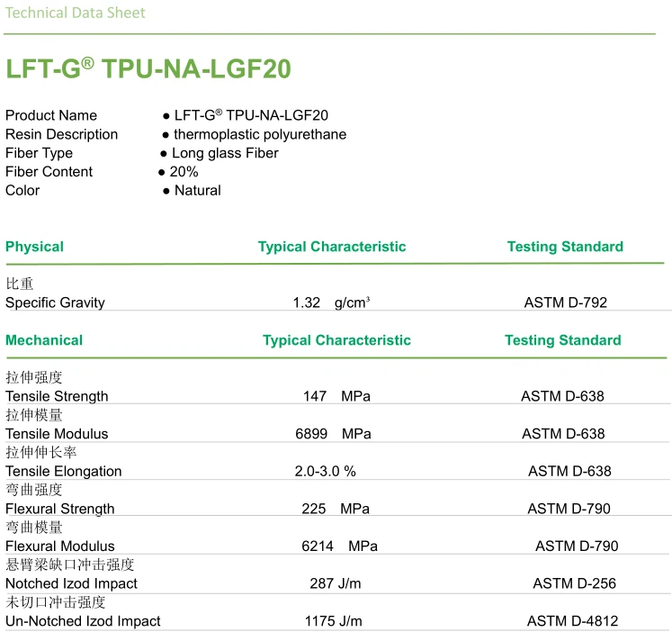Click ASTM D-638 in Tensile Strength row

[563, 396]
